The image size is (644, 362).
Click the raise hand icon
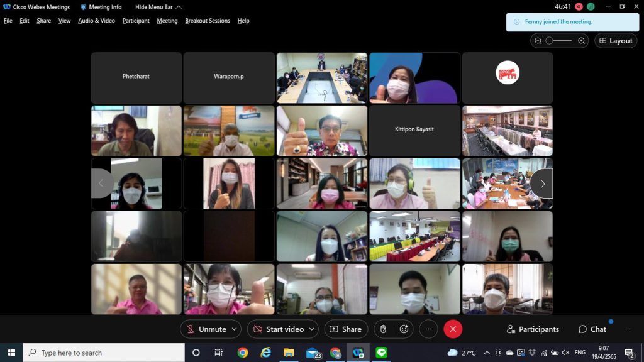point(382,329)
